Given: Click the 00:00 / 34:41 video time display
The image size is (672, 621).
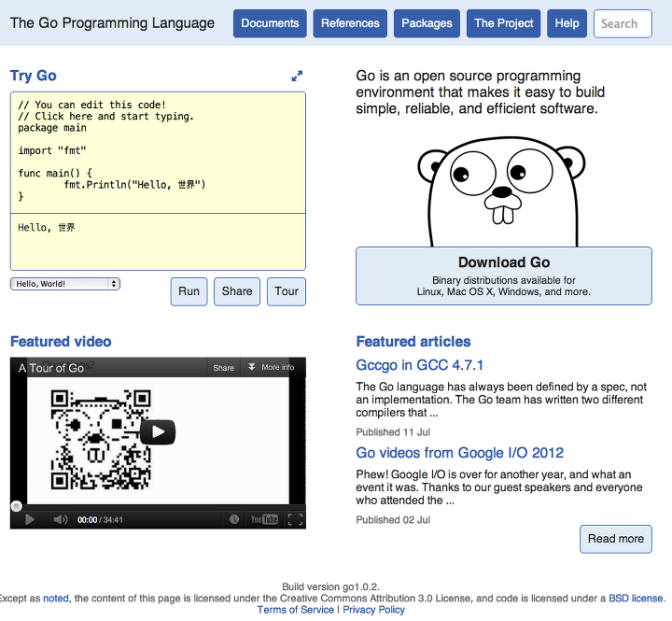Looking at the screenshot, I should click(100, 520).
